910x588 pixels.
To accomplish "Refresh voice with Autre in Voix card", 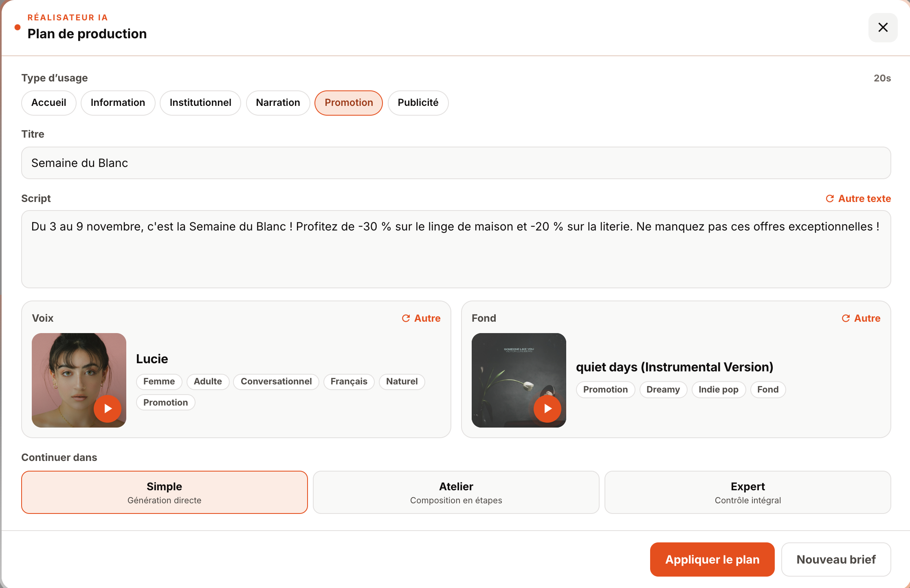I will tap(421, 318).
